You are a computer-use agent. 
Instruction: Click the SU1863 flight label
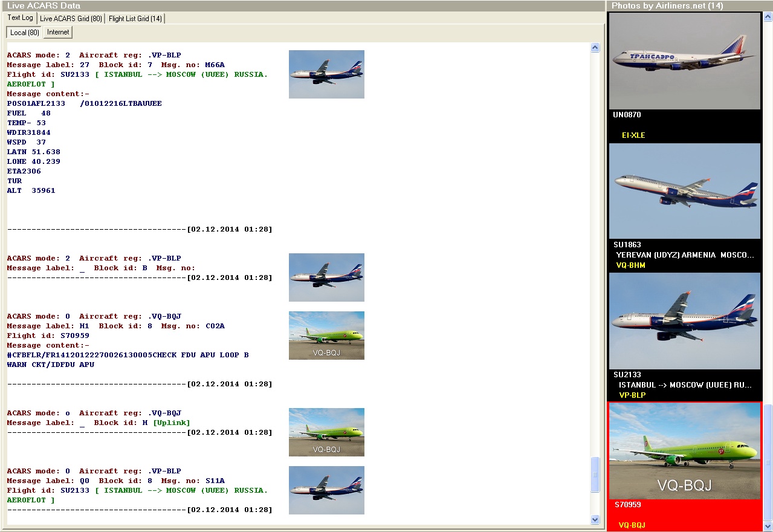click(627, 245)
